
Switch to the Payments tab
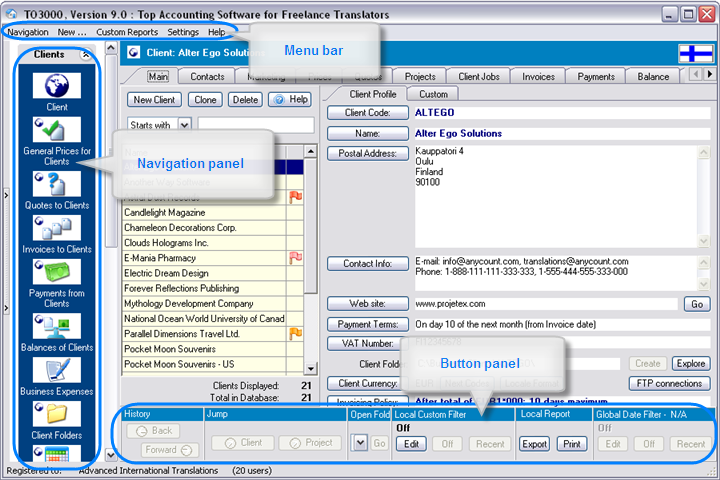click(596, 77)
